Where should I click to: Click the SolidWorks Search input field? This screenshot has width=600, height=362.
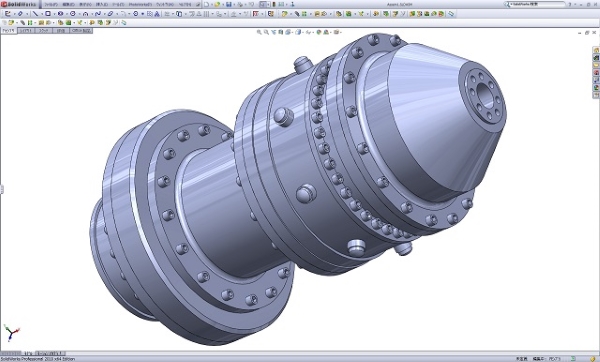pyautogui.click(x=537, y=4)
